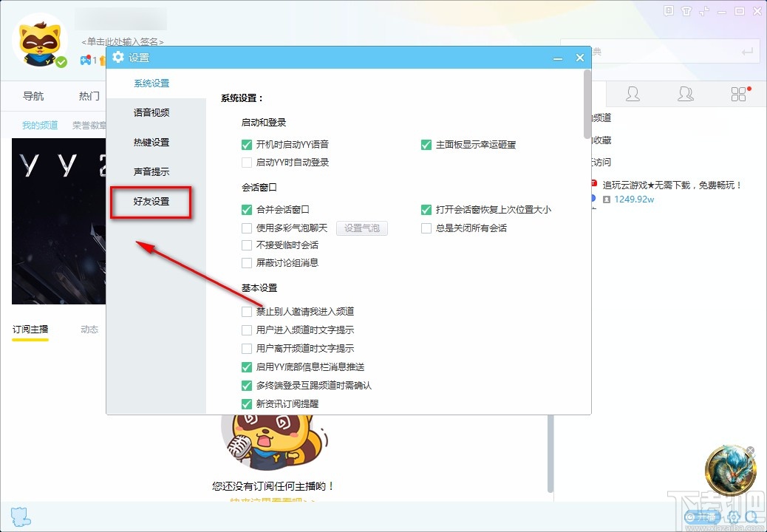The image size is (767, 532).
Task: Uncheck 新资讯订阅提醒
Action: (x=247, y=404)
